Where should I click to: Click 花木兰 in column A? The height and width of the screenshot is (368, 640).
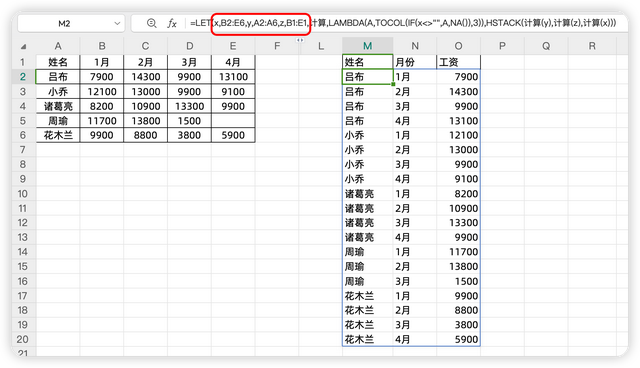[x=58, y=135]
